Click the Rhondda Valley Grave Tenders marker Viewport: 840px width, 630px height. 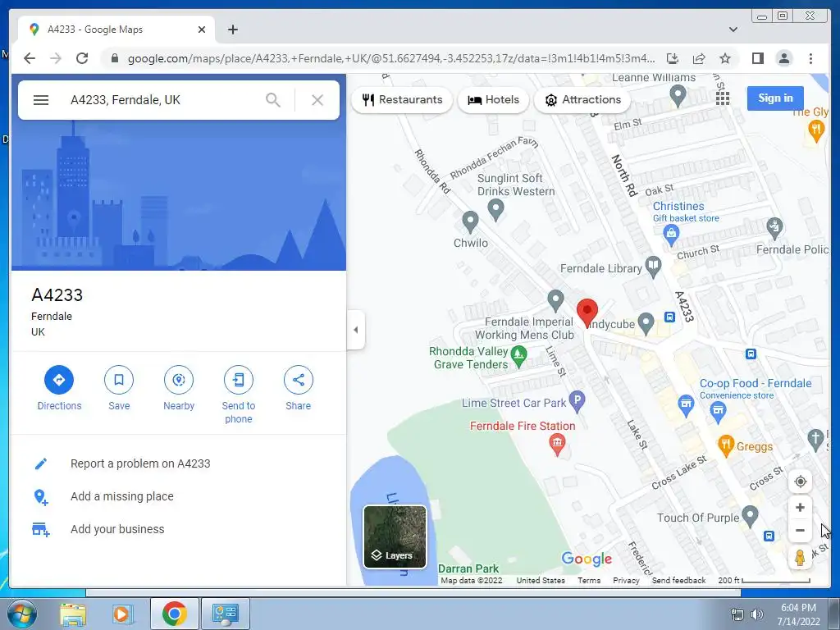(518, 354)
